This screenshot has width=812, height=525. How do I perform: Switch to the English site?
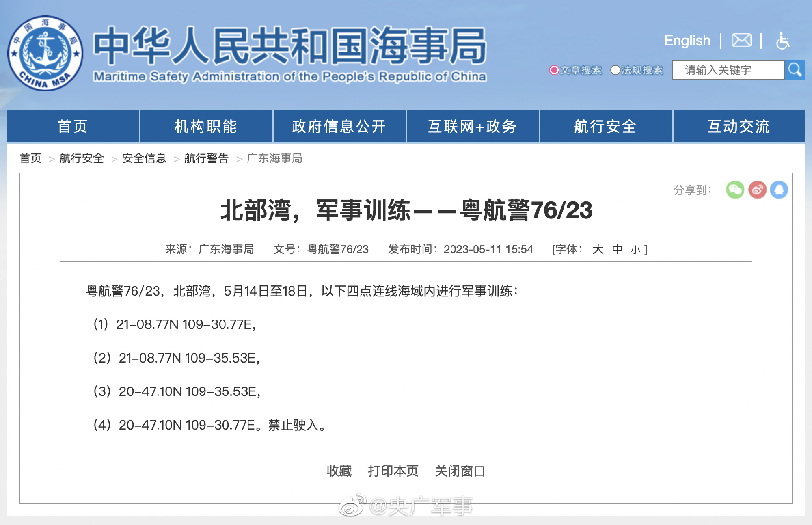pyautogui.click(x=687, y=41)
